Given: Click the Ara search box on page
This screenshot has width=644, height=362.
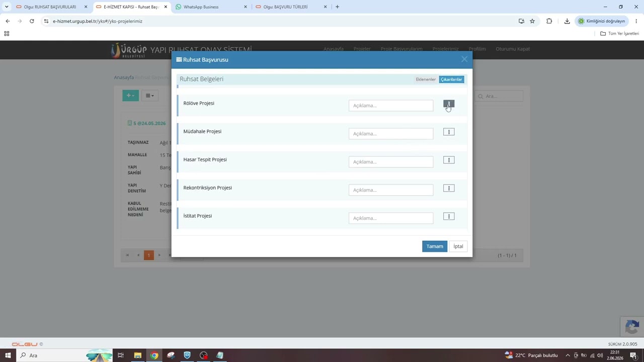Looking at the screenshot, I should click(499, 96).
